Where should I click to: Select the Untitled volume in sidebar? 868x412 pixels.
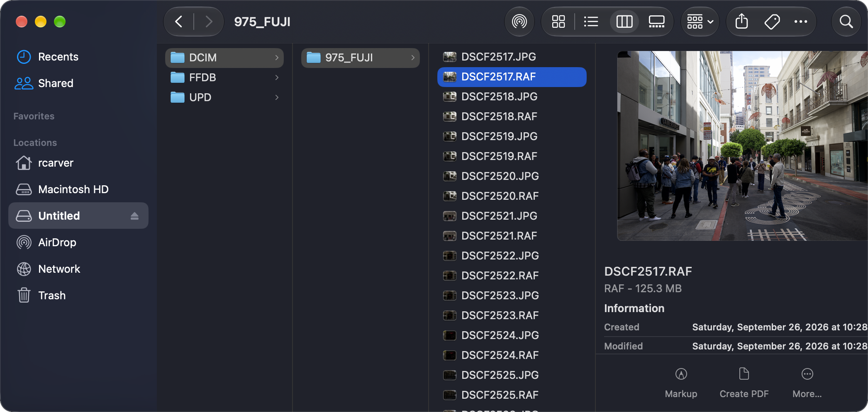click(78, 216)
